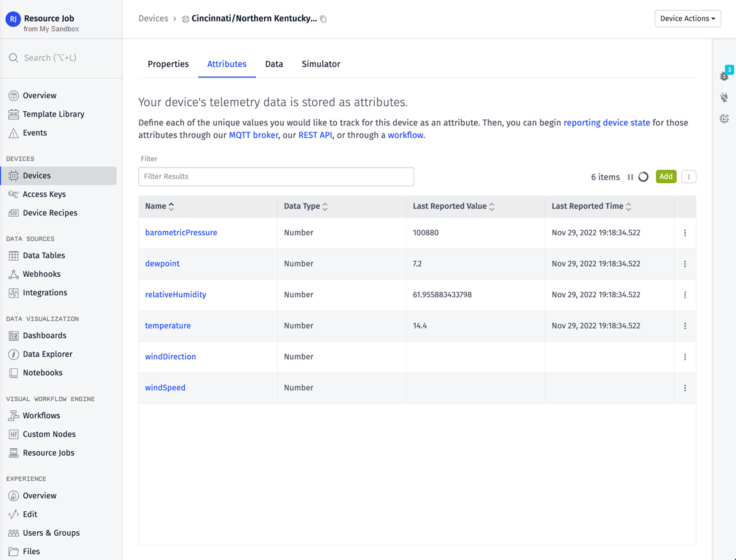
Task: Open Access Keys page
Action: [x=44, y=194]
